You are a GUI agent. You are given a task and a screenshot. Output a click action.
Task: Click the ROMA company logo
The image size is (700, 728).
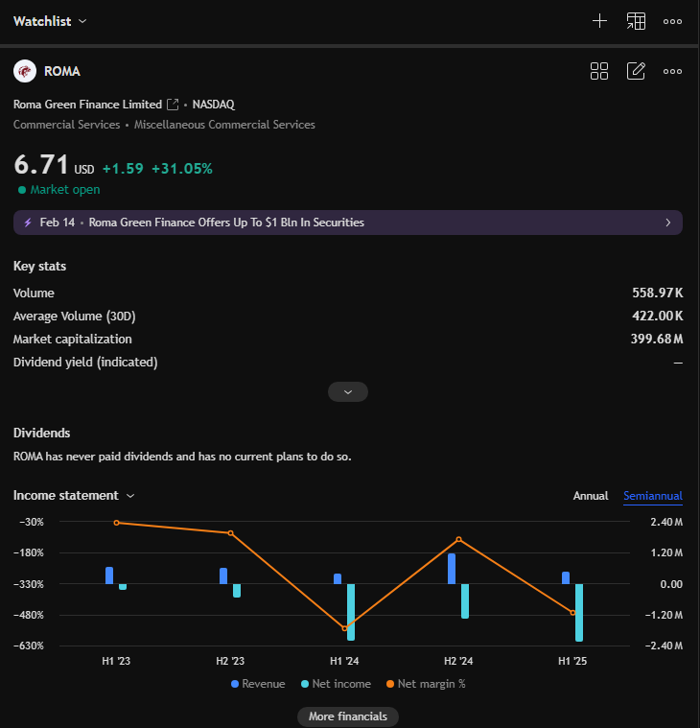(x=25, y=71)
